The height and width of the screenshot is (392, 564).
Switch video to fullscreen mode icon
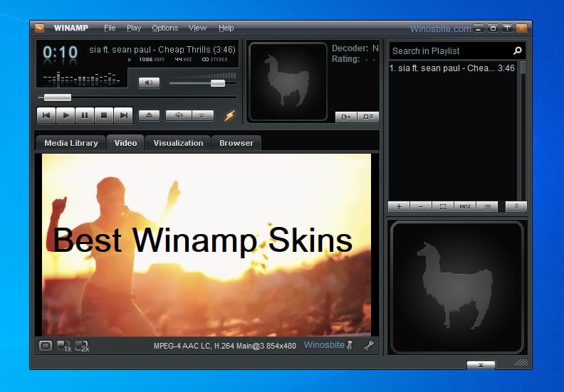click(x=46, y=346)
